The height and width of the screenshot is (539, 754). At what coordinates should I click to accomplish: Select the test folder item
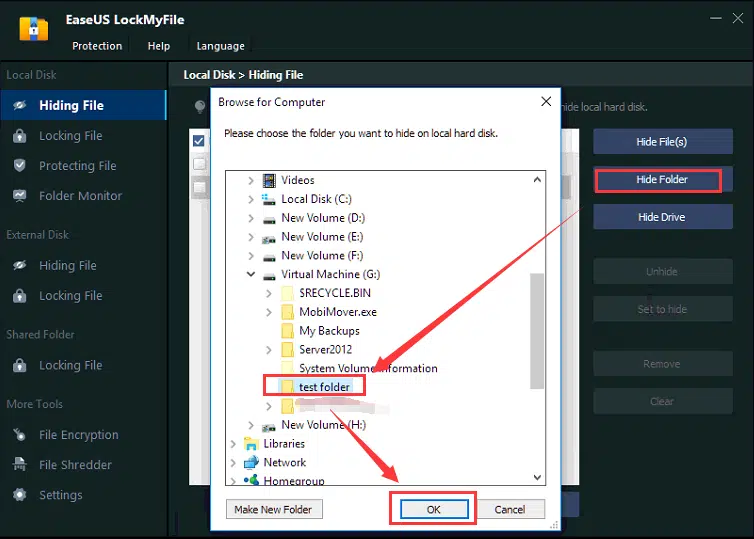coord(324,387)
